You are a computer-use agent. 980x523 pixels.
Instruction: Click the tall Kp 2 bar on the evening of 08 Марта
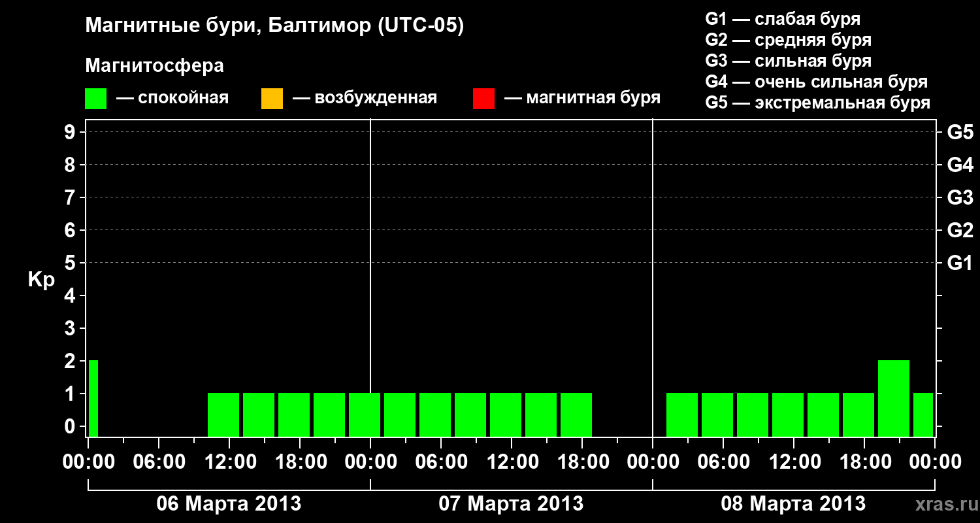[894, 398]
